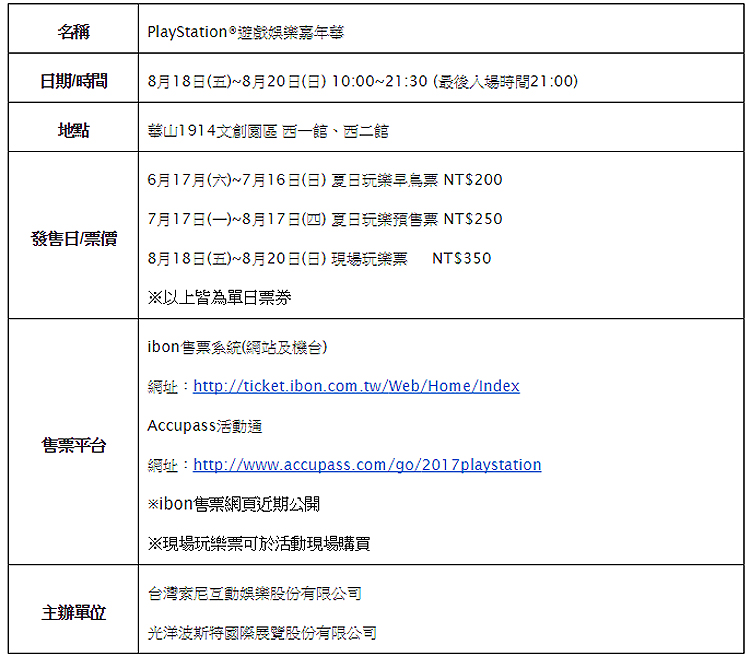Click the 光洋波斯特國際展覽股份有限公司 organizer text
Image resolution: width=750 pixels, height=656 pixels.
(262, 632)
